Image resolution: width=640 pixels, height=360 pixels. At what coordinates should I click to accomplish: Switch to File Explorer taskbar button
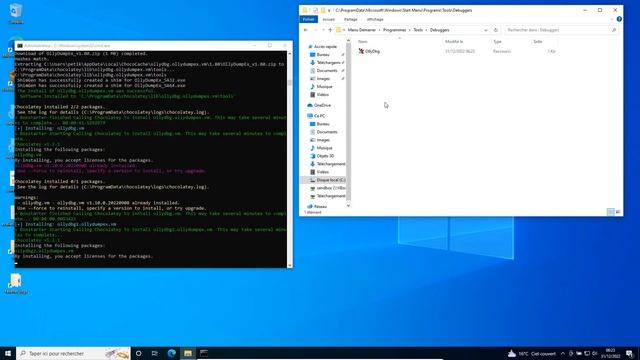click(188, 353)
